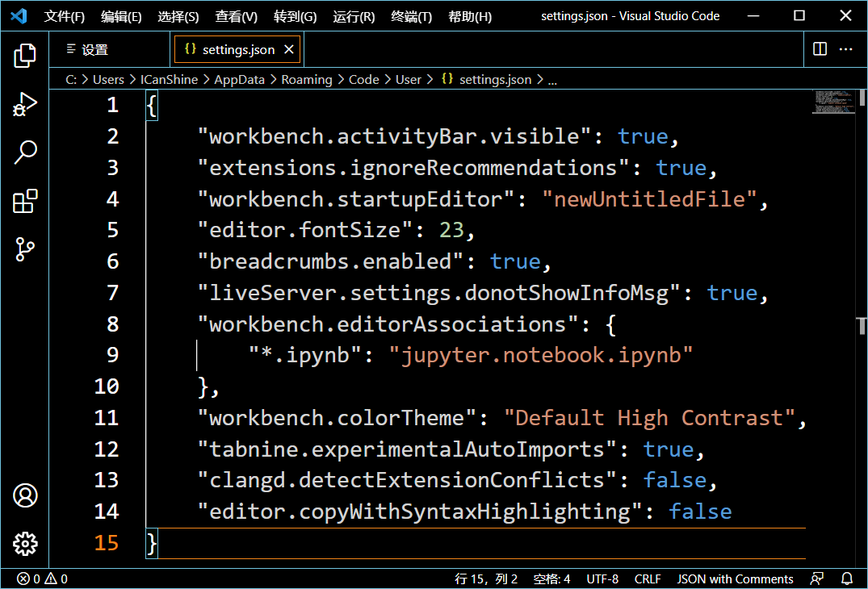Open the 文件(F) menu
The width and height of the screenshot is (868, 589).
pos(65,17)
